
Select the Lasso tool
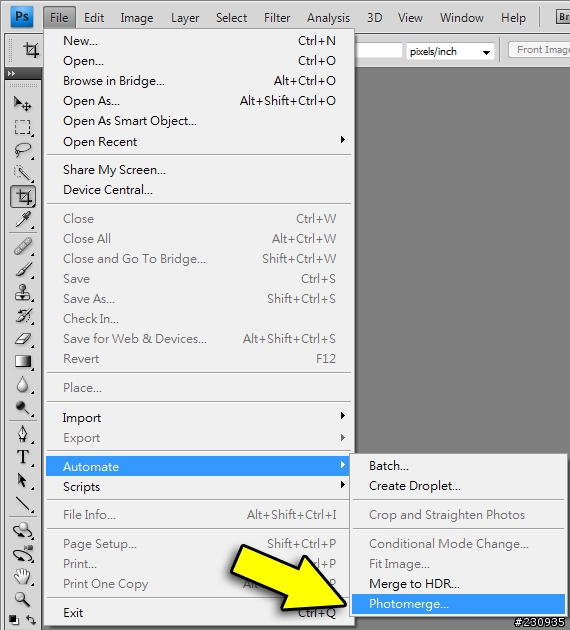coord(22,150)
